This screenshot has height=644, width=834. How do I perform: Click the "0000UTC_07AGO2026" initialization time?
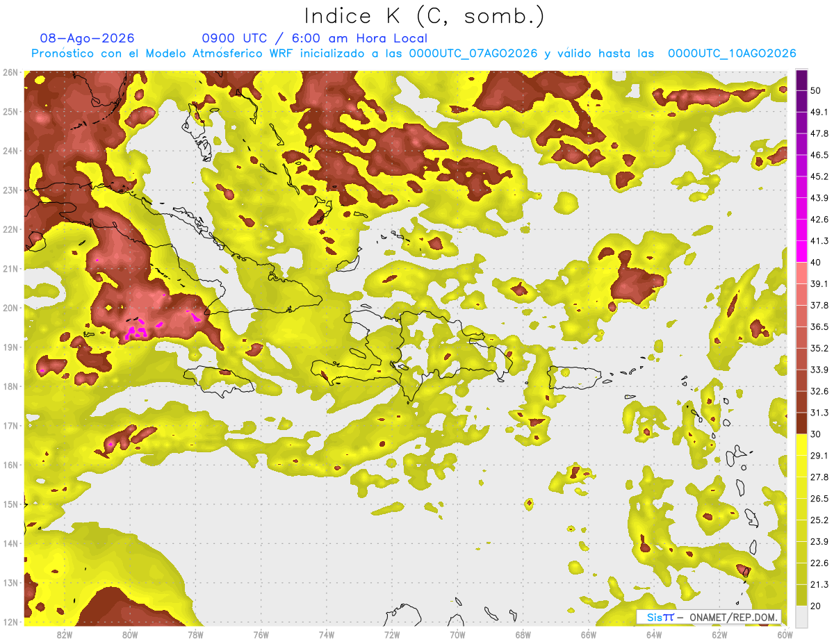[473, 53]
